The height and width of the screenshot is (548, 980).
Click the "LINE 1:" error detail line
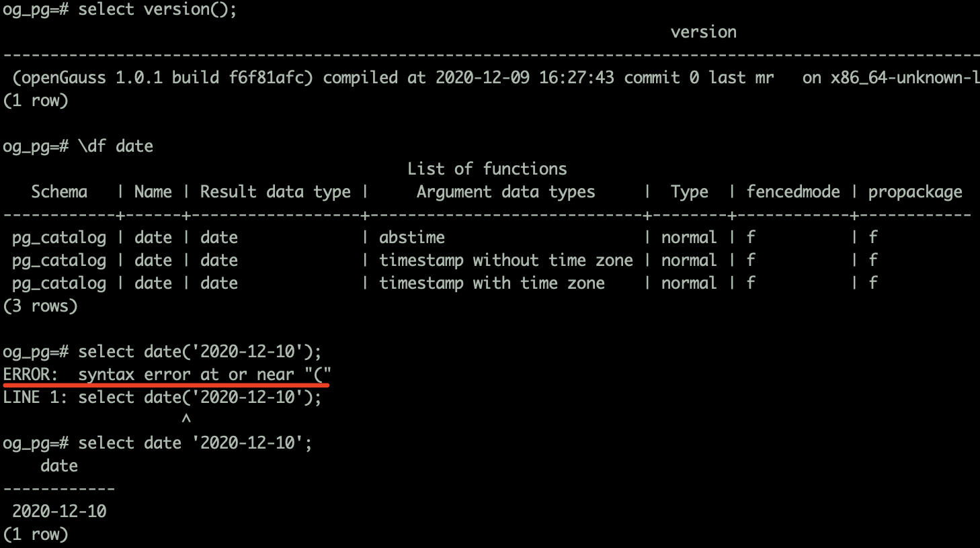pyautogui.click(x=162, y=398)
